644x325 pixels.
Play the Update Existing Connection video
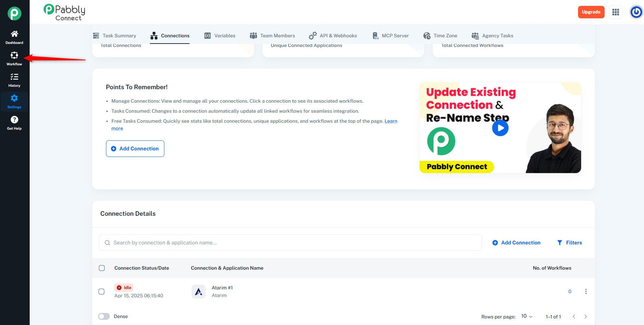tap(500, 128)
